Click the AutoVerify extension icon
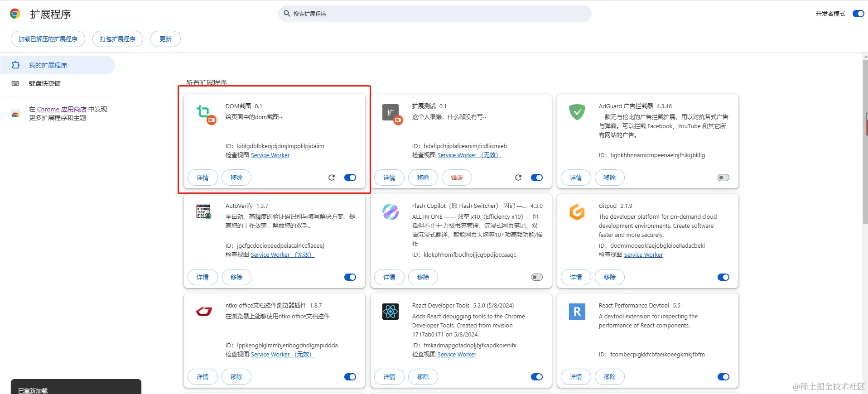This screenshot has width=868, height=394. point(204,211)
